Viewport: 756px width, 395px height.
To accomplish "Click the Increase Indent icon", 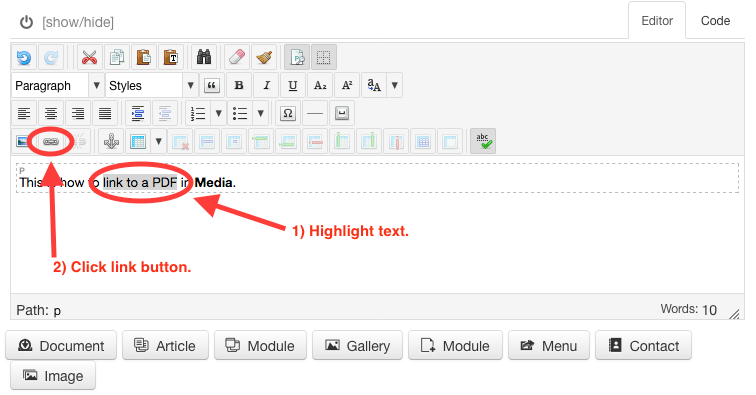I will click(138, 114).
